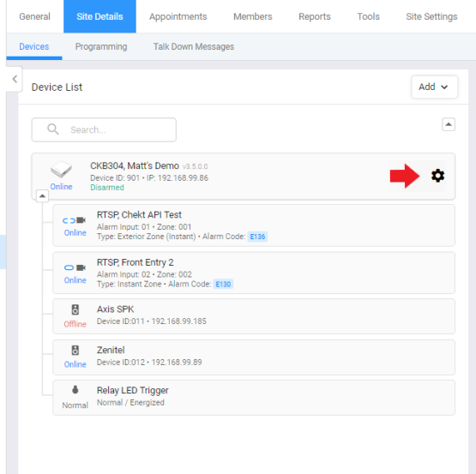The image size is (476, 474).
Task: Switch to the Programming tab
Action: (101, 47)
